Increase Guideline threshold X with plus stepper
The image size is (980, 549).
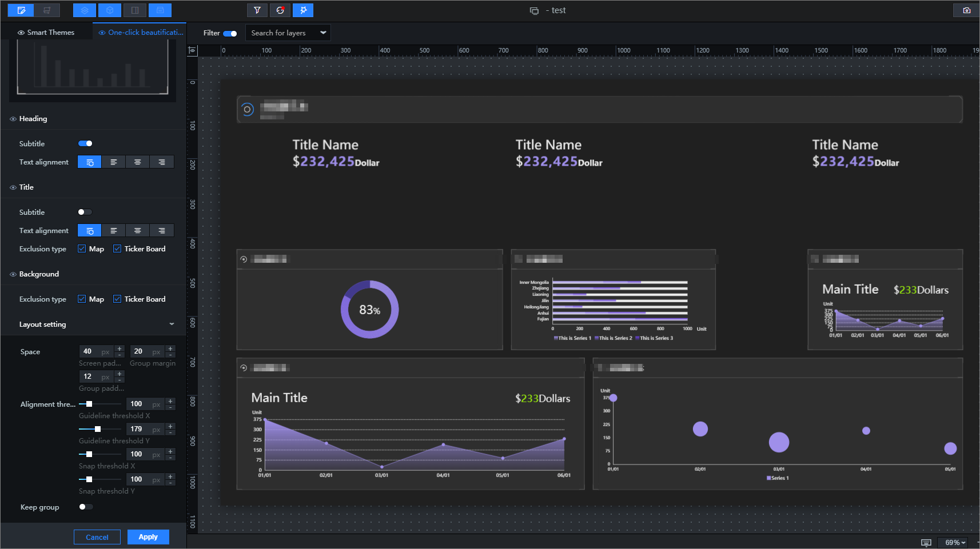point(170,401)
